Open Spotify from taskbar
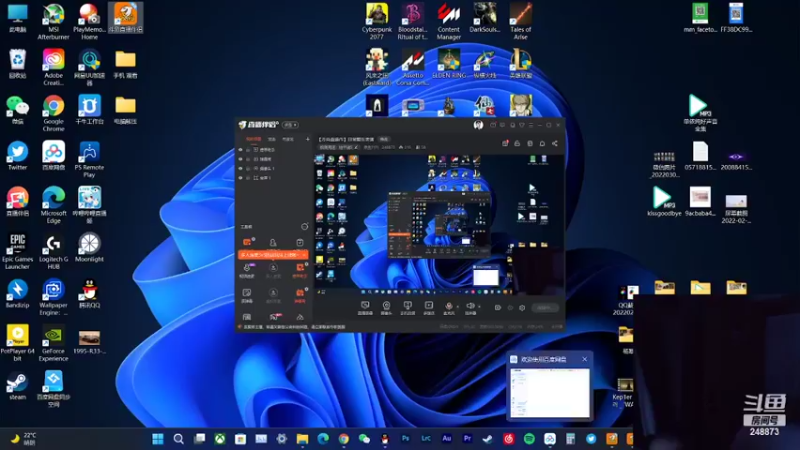The image size is (800, 450). tap(529, 439)
